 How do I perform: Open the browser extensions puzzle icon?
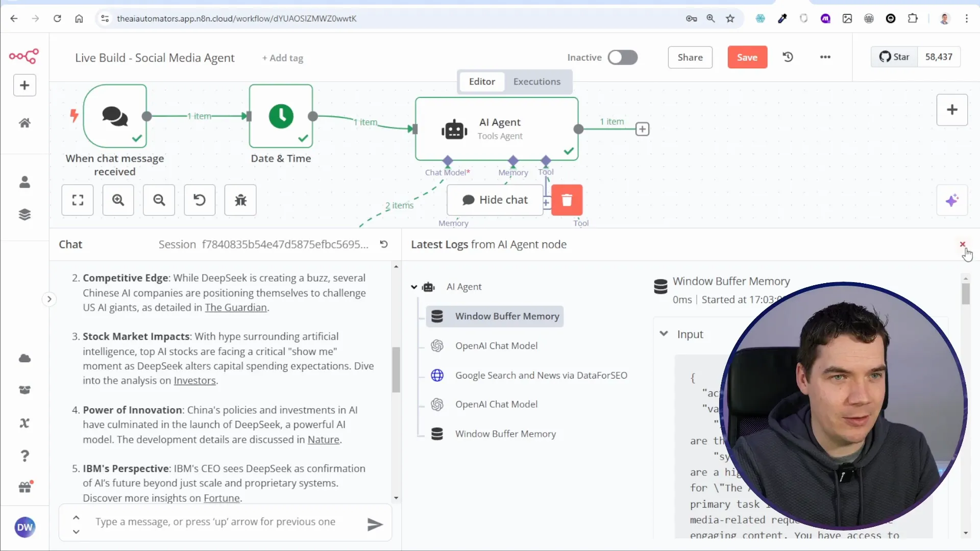(913, 18)
